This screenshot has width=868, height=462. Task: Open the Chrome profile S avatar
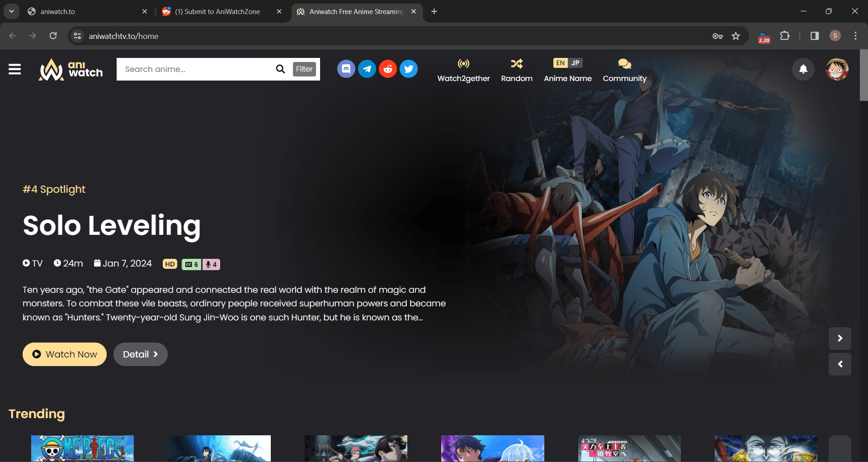coord(835,36)
